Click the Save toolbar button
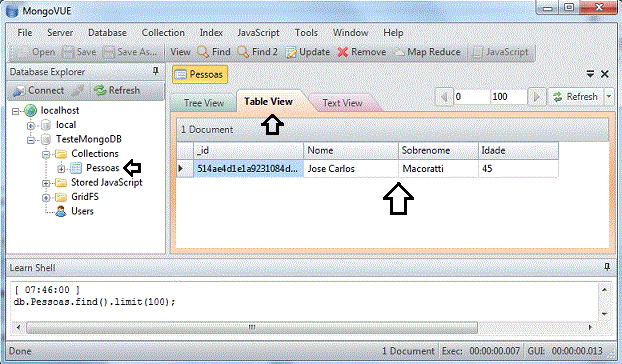622x364 pixels. click(x=79, y=52)
